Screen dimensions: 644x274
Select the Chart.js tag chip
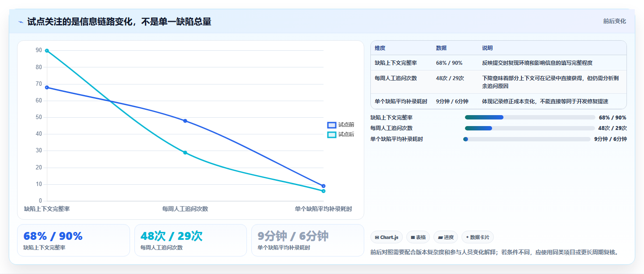pyautogui.click(x=387, y=237)
